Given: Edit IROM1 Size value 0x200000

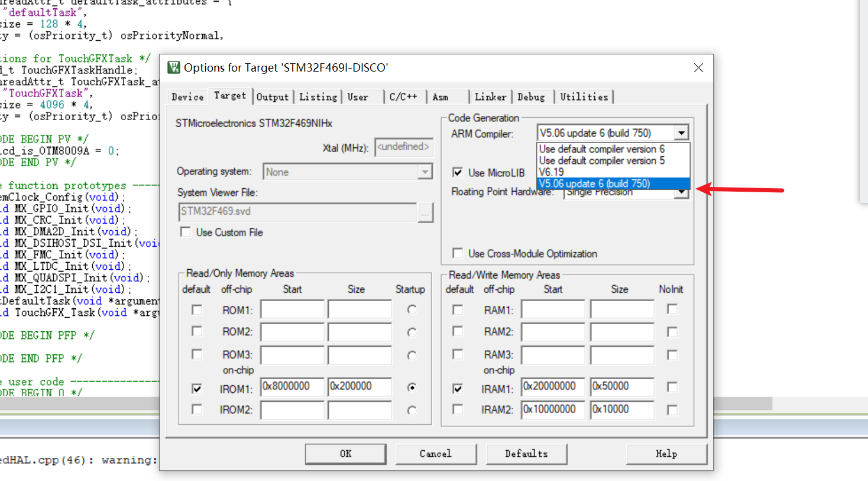Looking at the screenshot, I should pos(360,386).
